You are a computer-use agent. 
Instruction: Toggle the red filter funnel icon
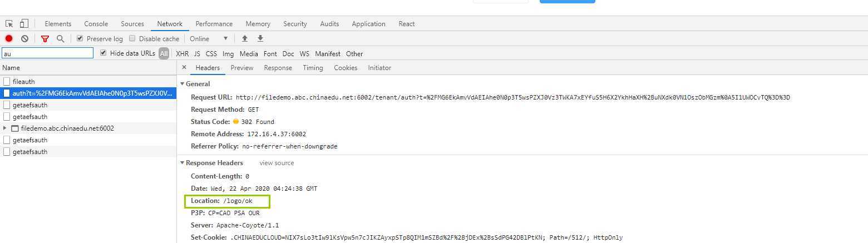click(x=45, y=38)
